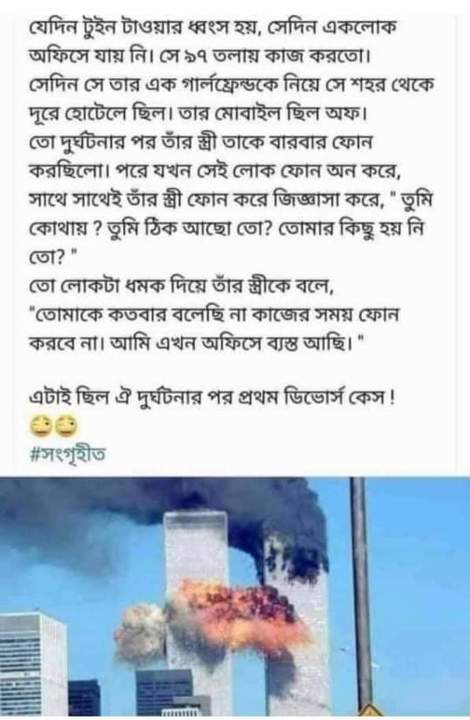Click the yellow sign at the photo's bottom corner
The image size is (470, 720).
coord(369,711)
